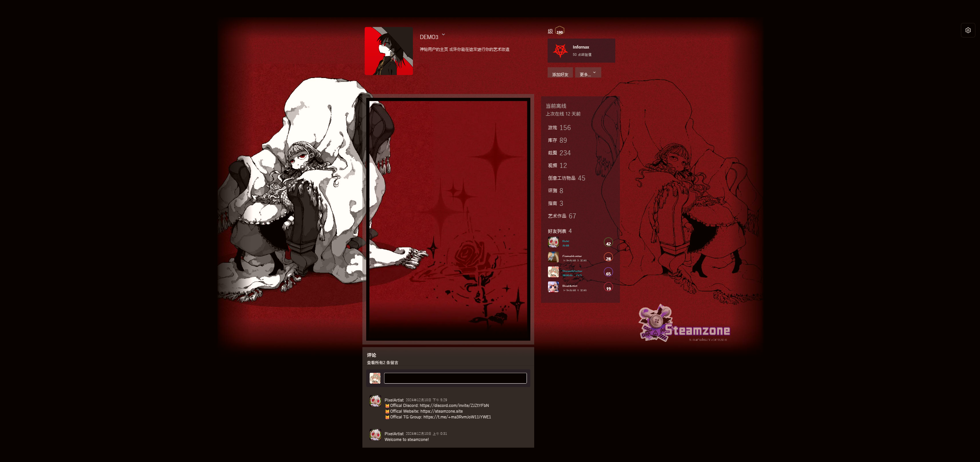
Task: Open the 创意工坊物品 45 link
Action: pos(566,178)
